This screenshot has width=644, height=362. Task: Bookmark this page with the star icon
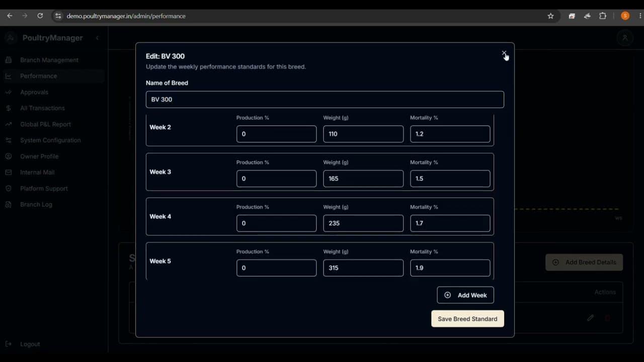[x=550, y=16]
